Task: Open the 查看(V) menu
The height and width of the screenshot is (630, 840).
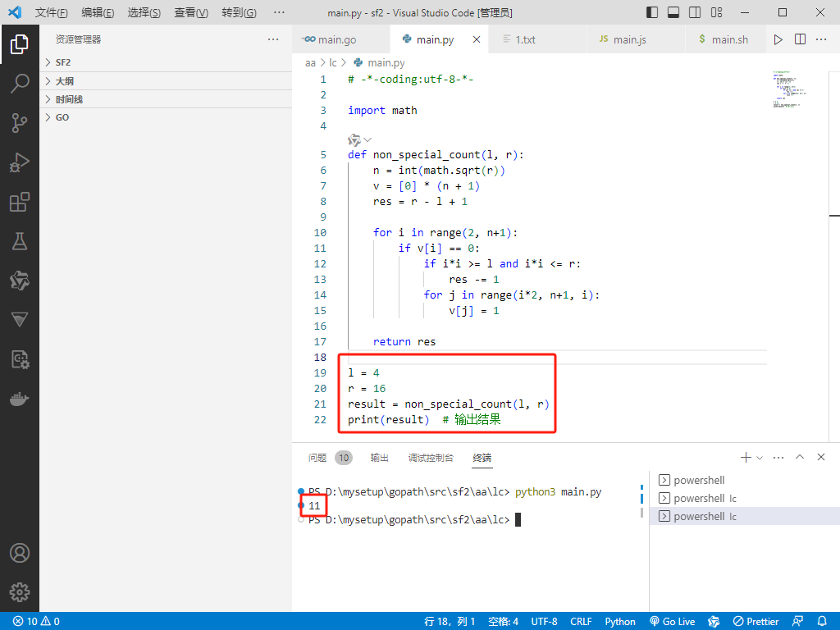Action: [x=190, y=12]
